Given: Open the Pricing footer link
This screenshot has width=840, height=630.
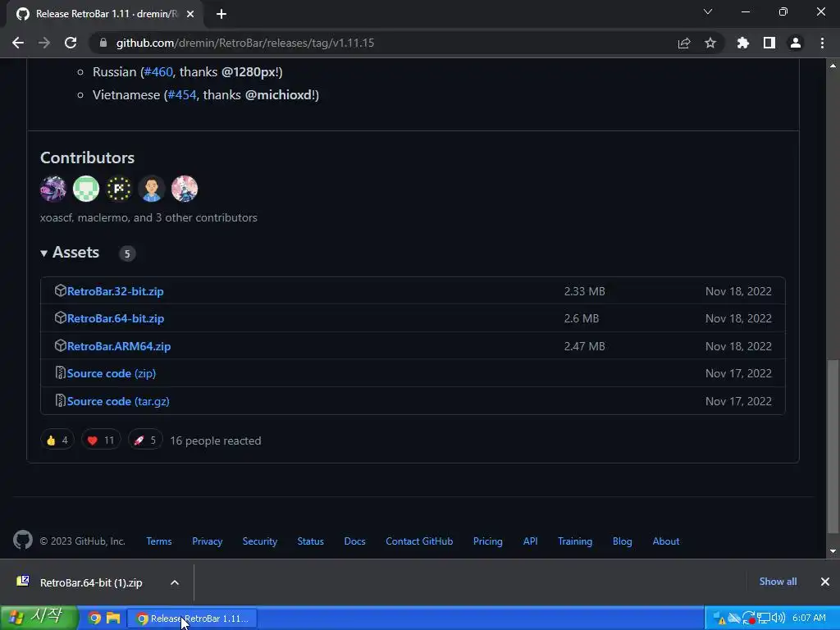Looking at the screenshot, I should [x=488, y=541].
